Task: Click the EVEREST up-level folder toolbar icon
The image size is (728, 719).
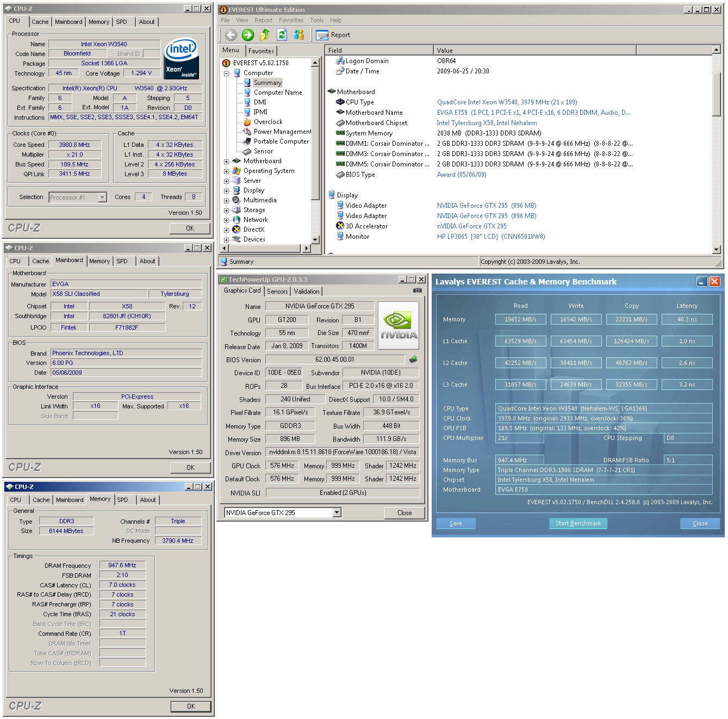Action: click(x=265, y=35)
